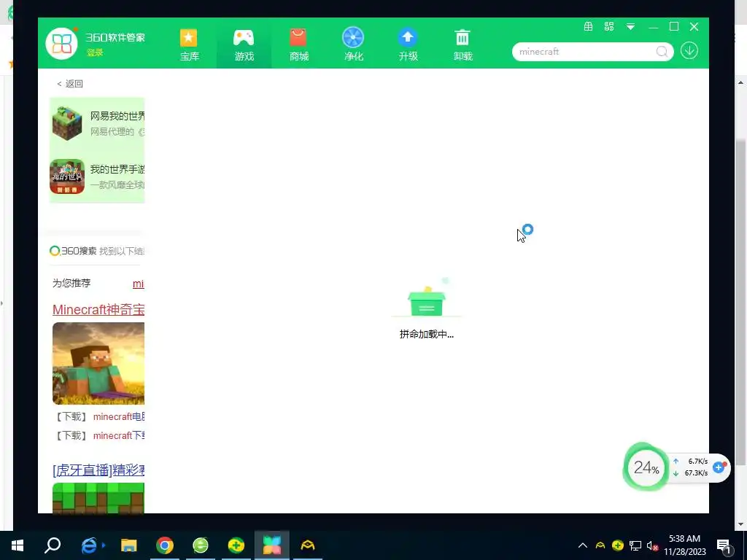Launch Google Chrome from the taskbar
This screenshot has height=560, width=747.
click(165, 545)
